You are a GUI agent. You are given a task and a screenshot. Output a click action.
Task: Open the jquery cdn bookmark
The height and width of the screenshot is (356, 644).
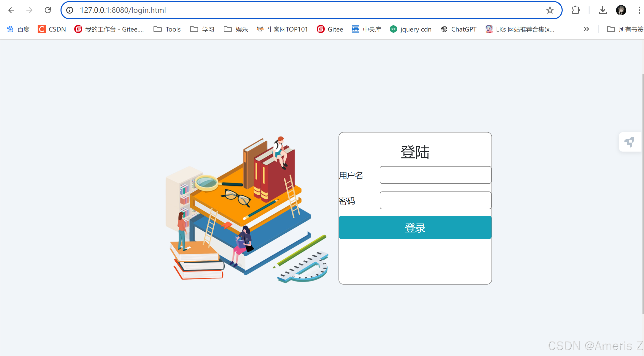point(411,29)
